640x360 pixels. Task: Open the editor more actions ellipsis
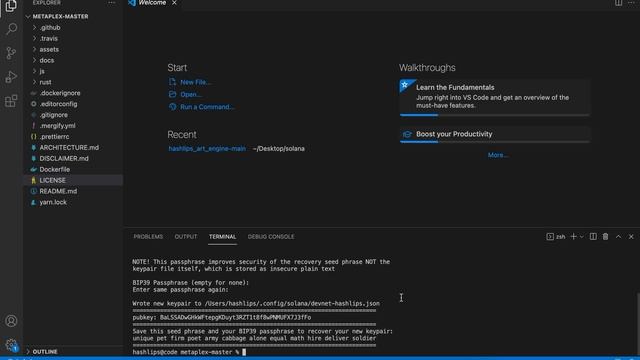coord(631,3)
